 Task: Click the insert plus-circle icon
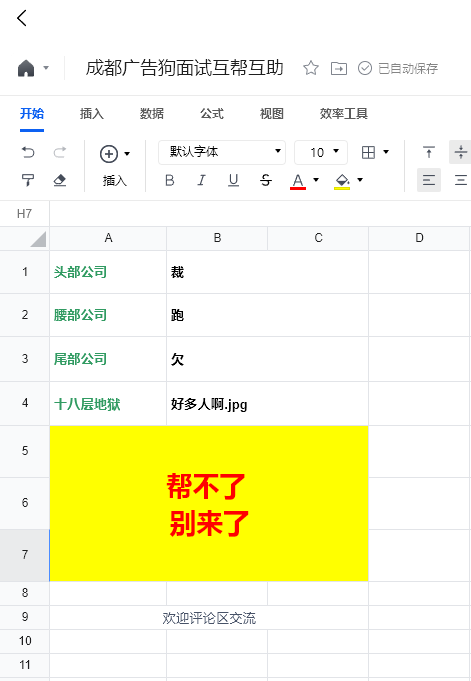pyautogui.click(x=109, y=154)
